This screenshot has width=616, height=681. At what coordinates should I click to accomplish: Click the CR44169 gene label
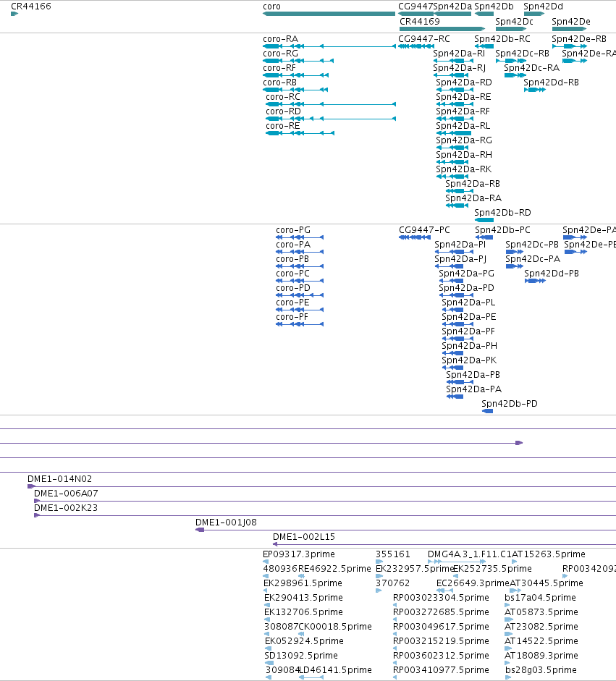[x=420, y=22]
